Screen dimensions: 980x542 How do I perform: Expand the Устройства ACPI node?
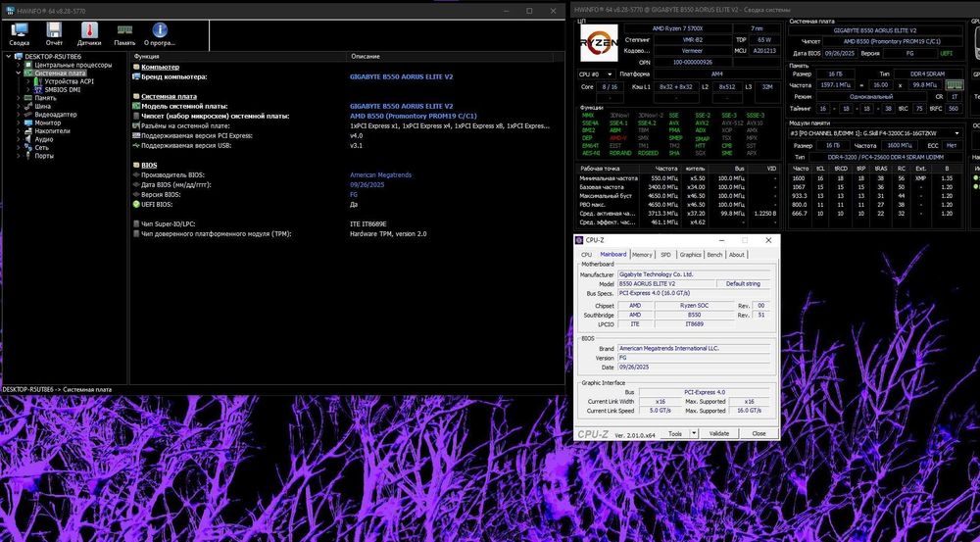tap(28, 81)
